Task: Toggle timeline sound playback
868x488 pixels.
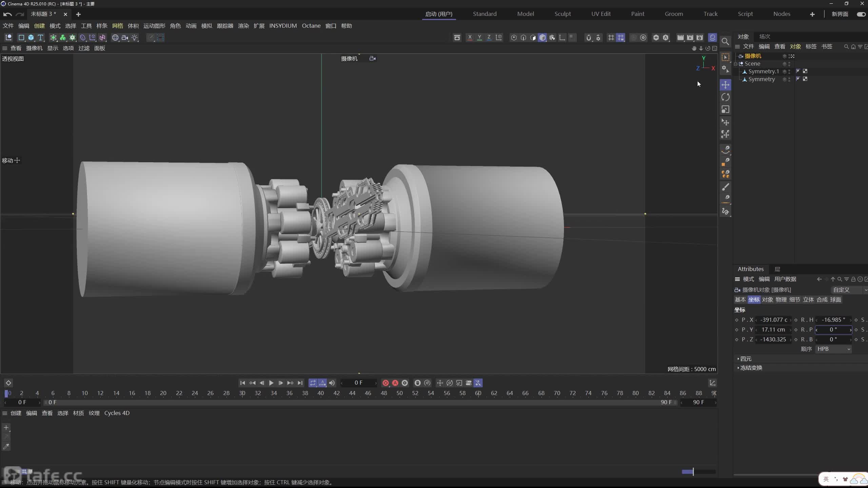Action: (x=332, y=383)
